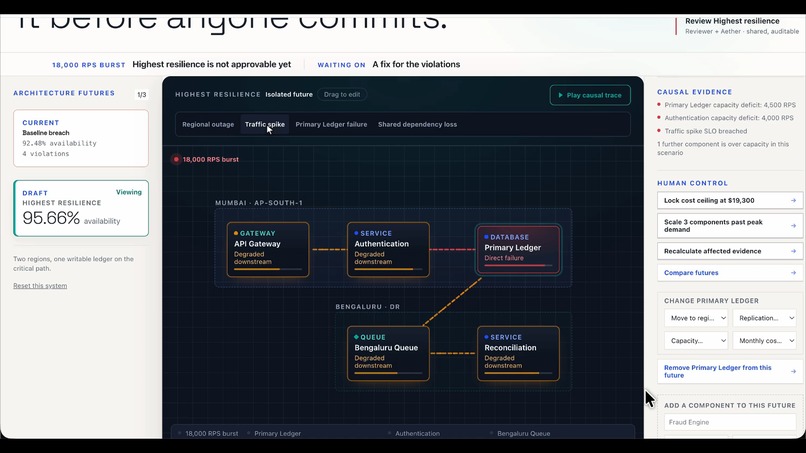Click the Isolated future label
Screen dimensions: 806x453
[289, 95]
